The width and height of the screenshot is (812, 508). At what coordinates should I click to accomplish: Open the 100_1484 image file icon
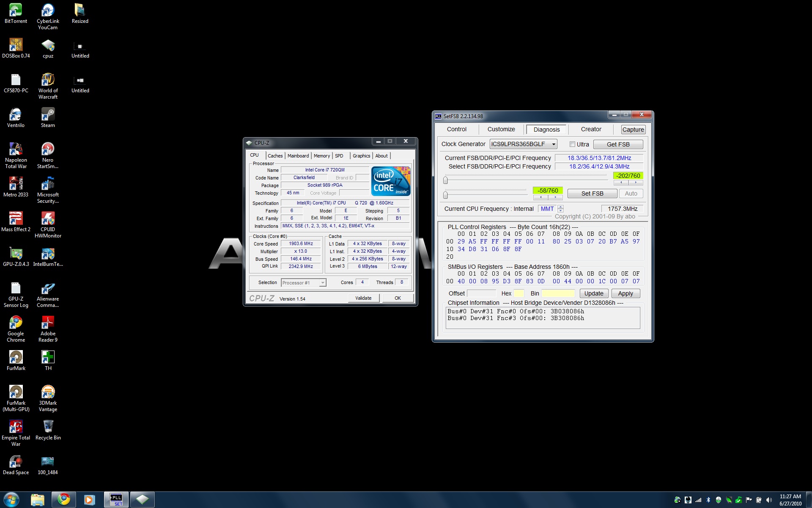click(48, 465)
